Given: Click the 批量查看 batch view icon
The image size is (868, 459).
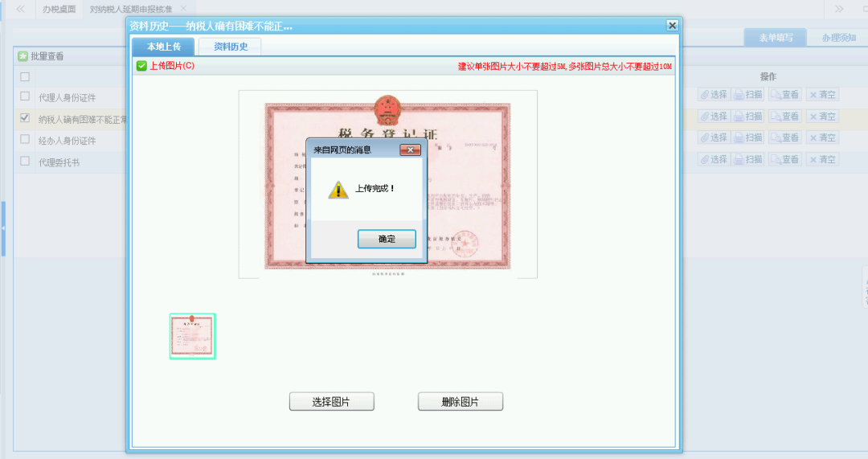Looking at the screenshot, I should (x=23, y=56).
